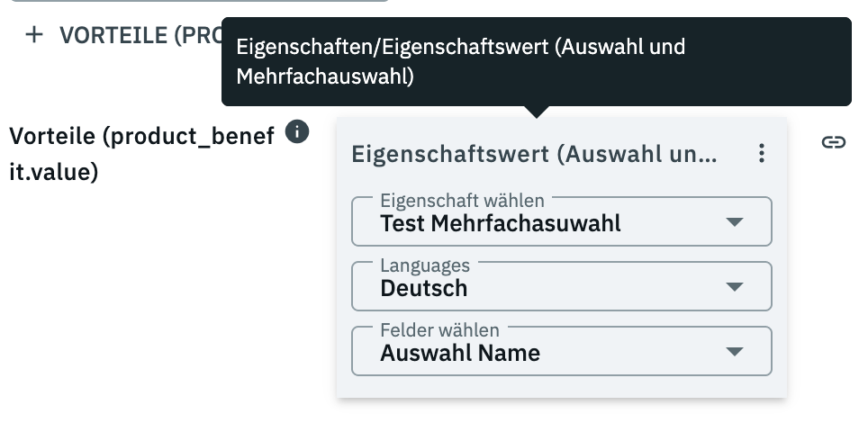Click the tooltip's pointer arrow above card

point(537,112)
